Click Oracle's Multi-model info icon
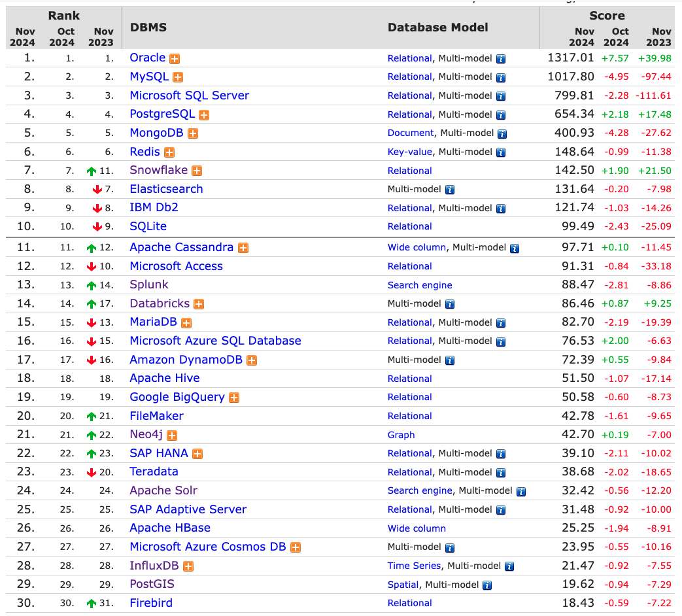Screen dimensions: 682x616 [500, 58]
